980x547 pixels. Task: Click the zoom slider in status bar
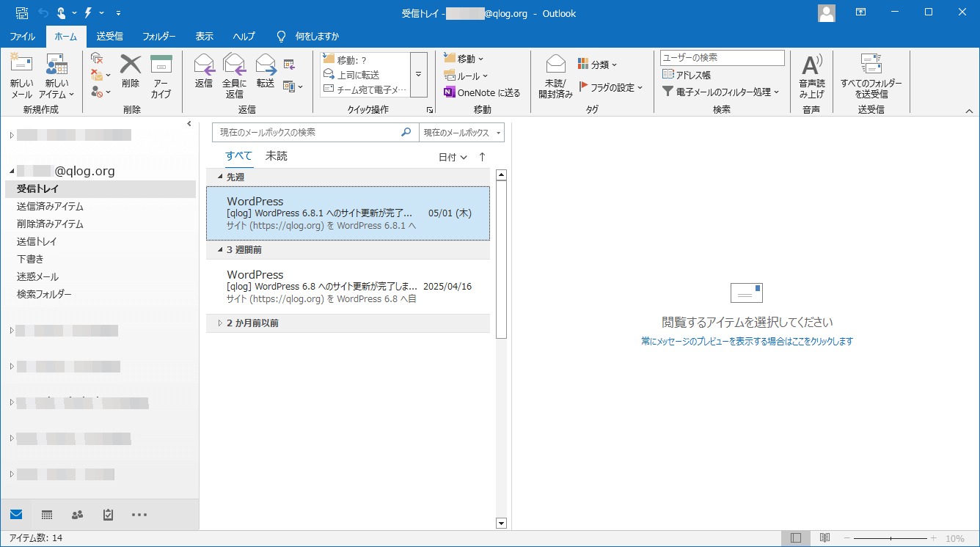(892, 538)
